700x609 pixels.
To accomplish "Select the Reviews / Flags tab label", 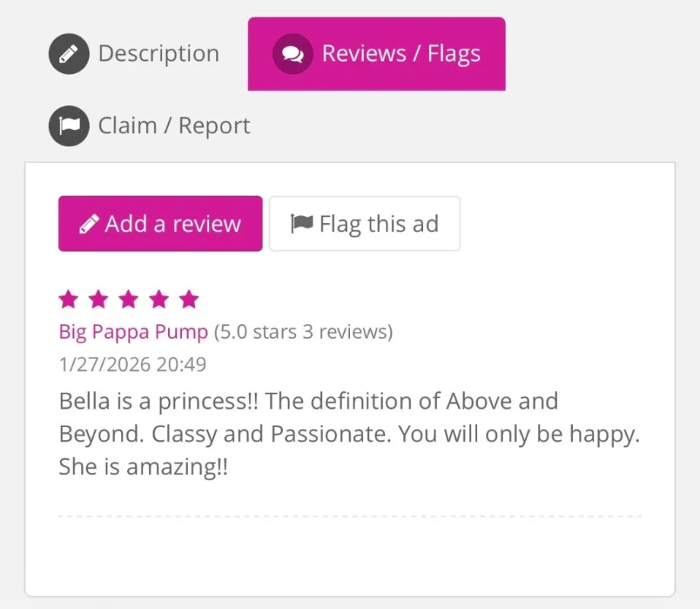I will tap(401, 54).
